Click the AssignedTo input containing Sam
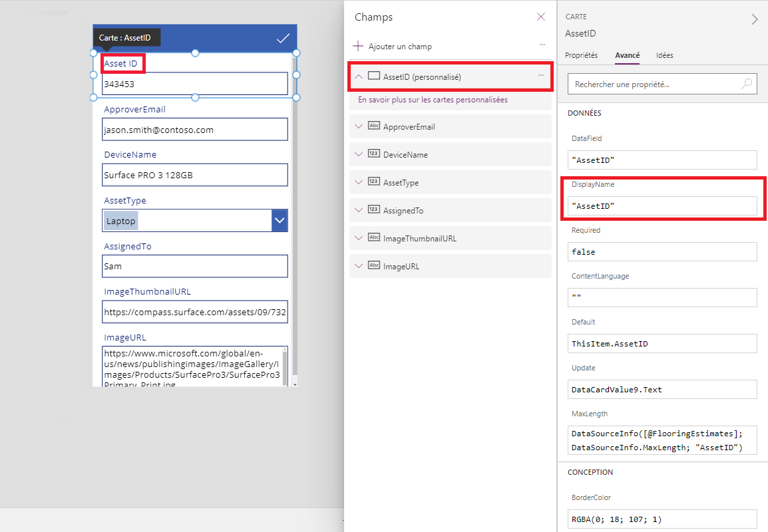 195,266
